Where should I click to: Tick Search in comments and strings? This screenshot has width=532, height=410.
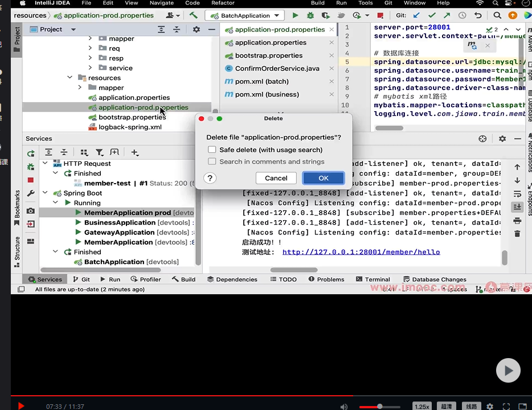[212, 161]
